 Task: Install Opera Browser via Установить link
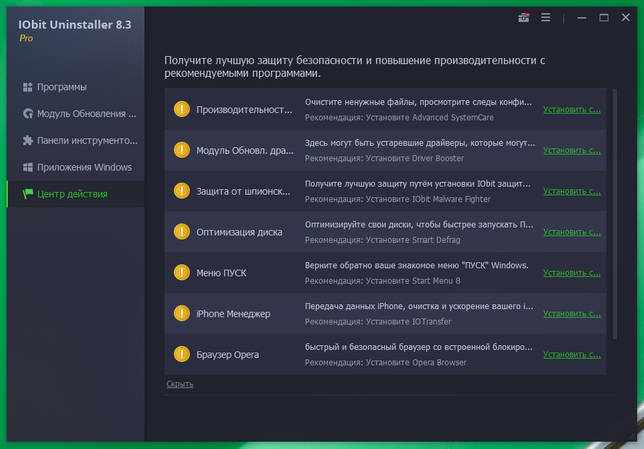tap(572, 355)
